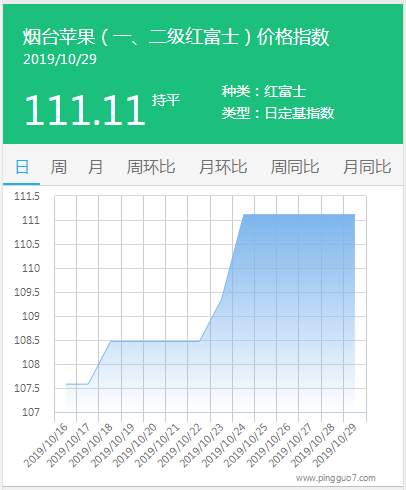406x490 pixels.
Task: Click the y-axis label 111.5
Action: click(x=27, y=196)
